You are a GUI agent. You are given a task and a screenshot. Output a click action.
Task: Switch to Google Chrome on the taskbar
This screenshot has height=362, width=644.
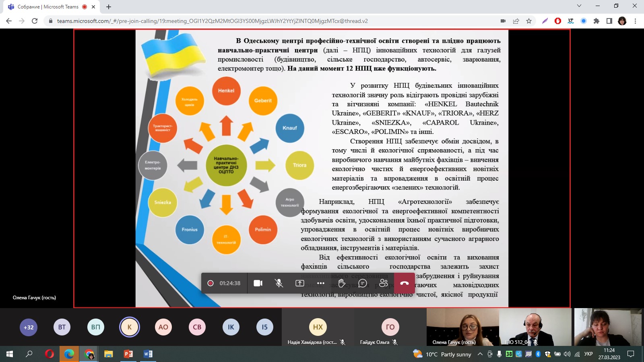point(89,354)
